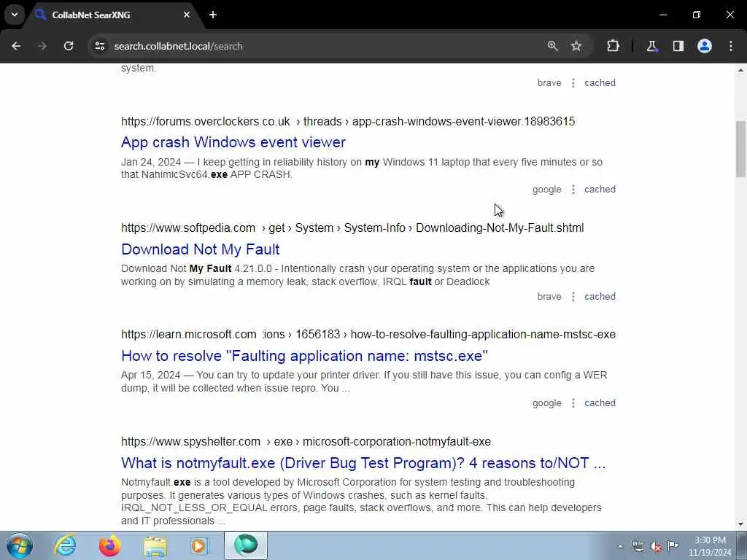
Task: Click the muted volume tray icon
Action: click(656, 546)
